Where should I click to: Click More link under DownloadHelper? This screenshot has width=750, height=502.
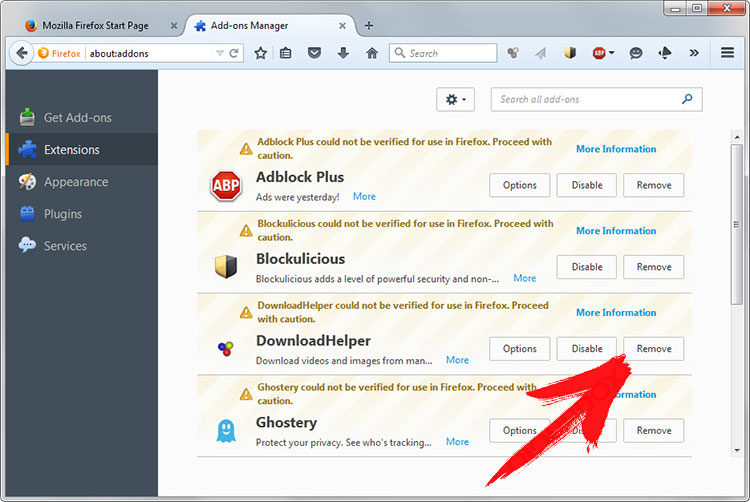(x=457, y=360)
